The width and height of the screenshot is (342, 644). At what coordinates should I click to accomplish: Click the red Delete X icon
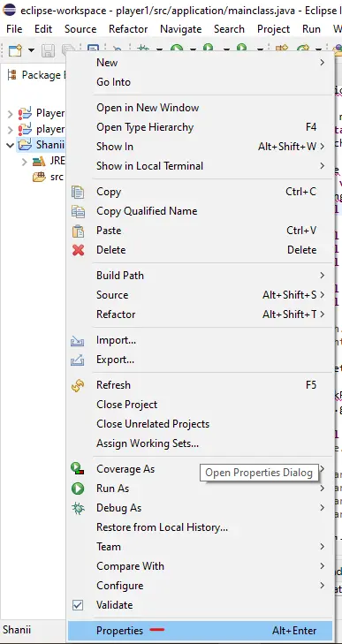(x=78, y=250)
